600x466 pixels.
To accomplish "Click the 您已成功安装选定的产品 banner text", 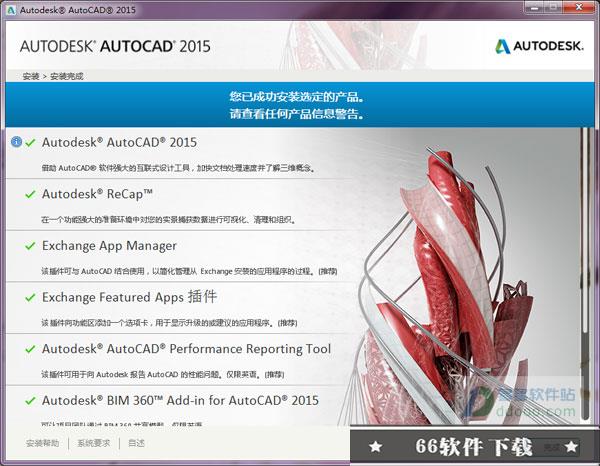I will 297,96.
